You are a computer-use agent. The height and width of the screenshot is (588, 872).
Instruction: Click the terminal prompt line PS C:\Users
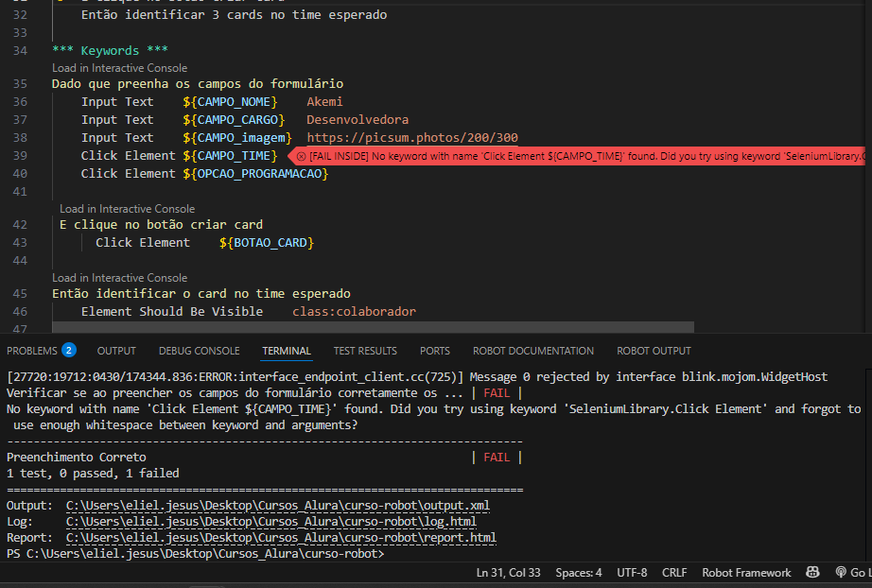pyautogui.click(x=195, y=554)
